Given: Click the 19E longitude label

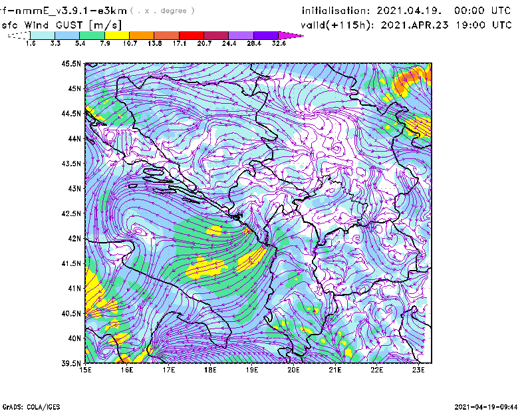Looking at the screenshot, I should pos(252,370).
